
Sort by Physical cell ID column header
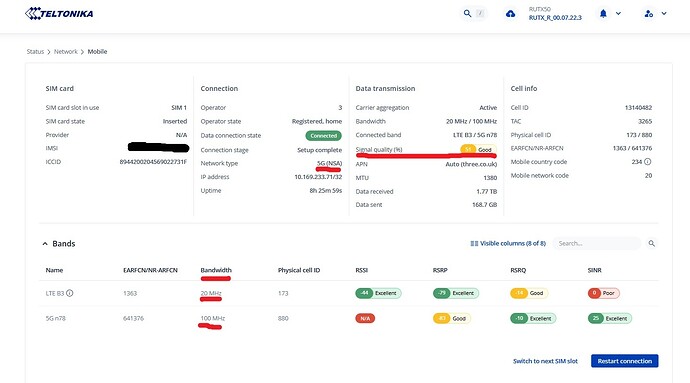[299, 270]
